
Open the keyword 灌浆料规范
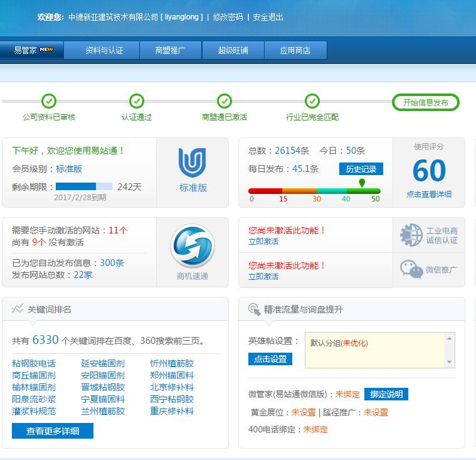point(34,411)
